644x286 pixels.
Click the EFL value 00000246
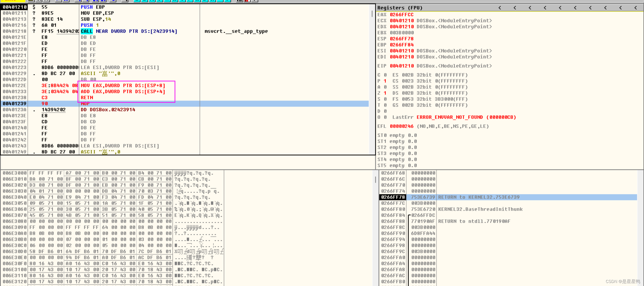coord(401,126)
